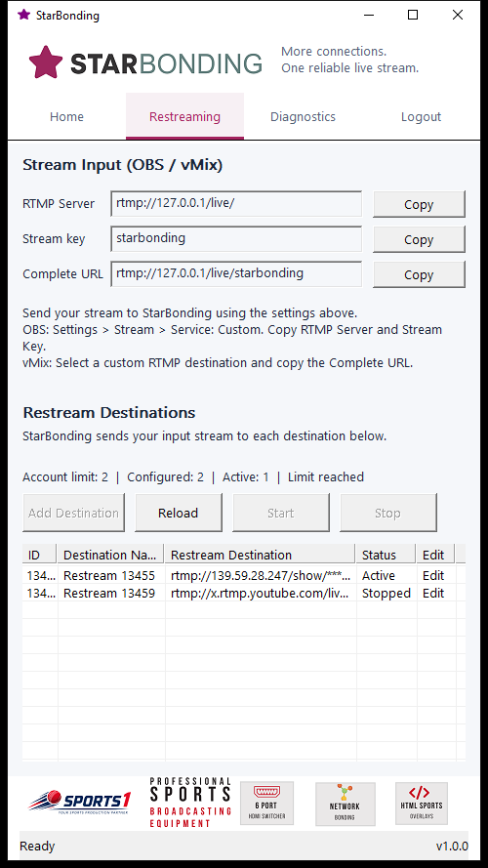Minimize the StarBonding window
Screen dimensions: 488x868
367,15
